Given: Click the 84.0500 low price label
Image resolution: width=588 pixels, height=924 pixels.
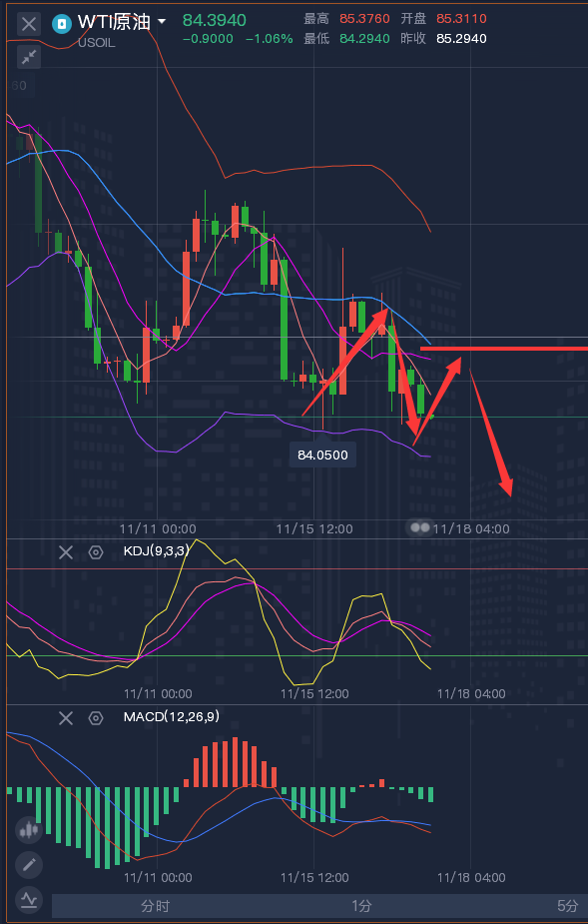Looking at the screenshot, I should (x=322, y=455).
